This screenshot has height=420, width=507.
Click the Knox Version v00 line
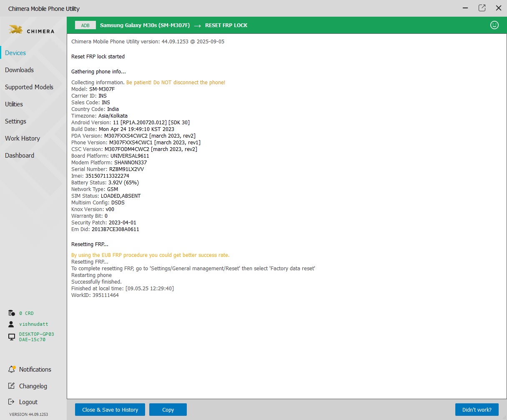pos(93,209)
